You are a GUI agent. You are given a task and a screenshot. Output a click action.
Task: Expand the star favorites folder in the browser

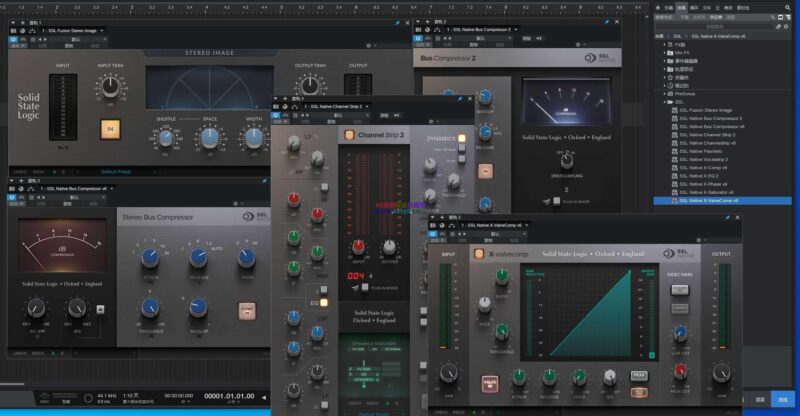(665, 77)
